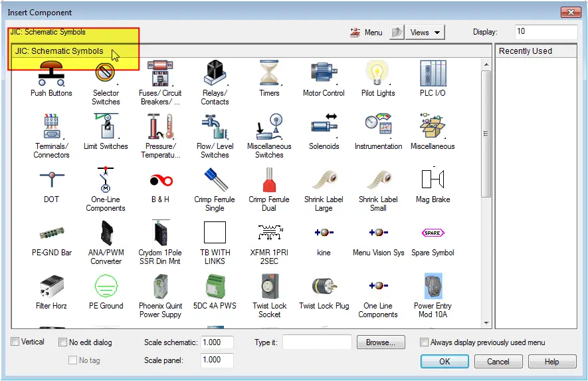The image size is (588, 381).
Task: Click the icon button left of Views
Action: 397,33
